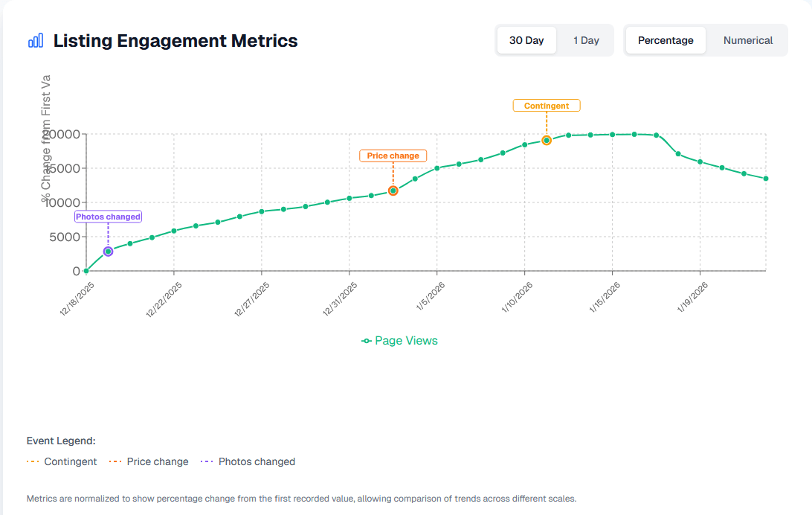Switch to the 1 Day view
This screenshot has width=812, height=515.
(587, 40)
